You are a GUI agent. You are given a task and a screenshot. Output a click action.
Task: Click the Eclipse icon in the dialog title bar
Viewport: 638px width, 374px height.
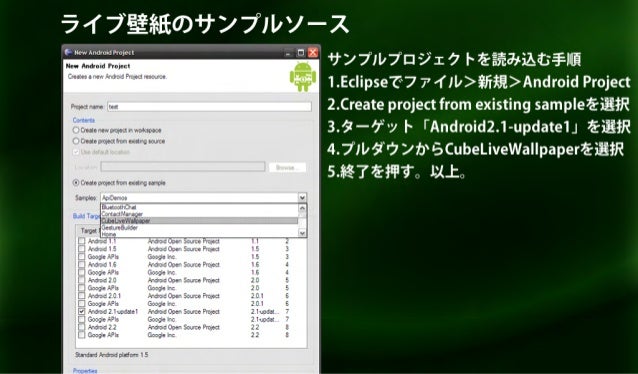point(69,52)
